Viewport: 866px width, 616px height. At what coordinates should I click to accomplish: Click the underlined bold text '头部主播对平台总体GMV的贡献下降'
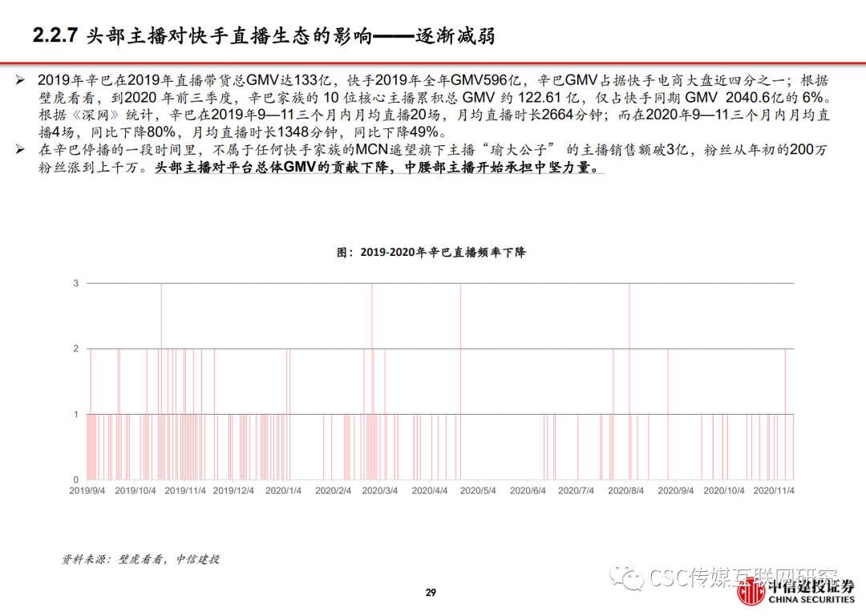272,168
